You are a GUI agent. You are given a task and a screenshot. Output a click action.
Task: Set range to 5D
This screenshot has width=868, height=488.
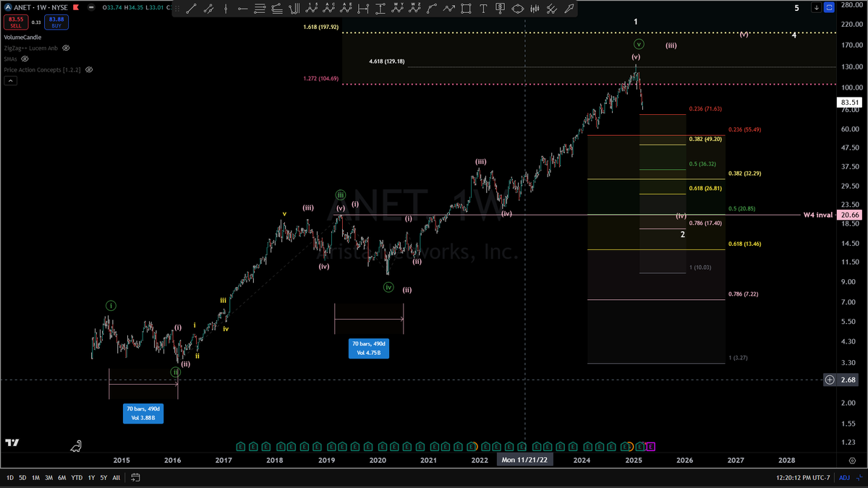23,478
